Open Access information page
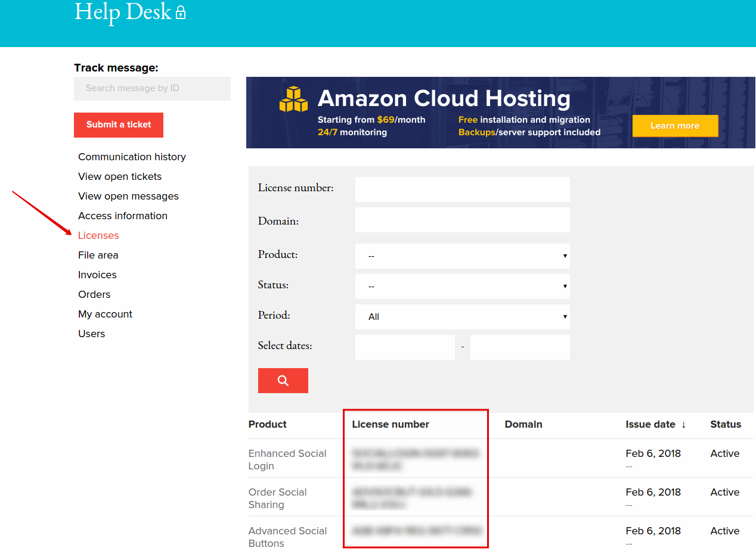Screen dimensions: 756x551 pos(123,216)
